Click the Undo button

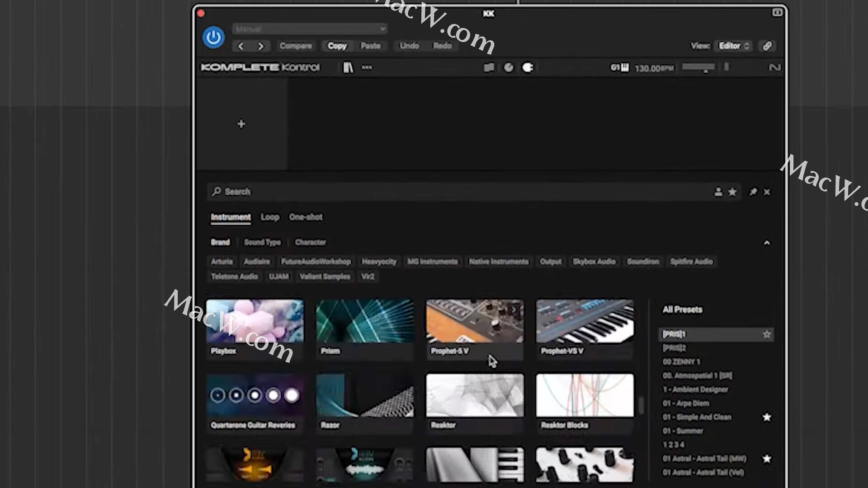409,46
